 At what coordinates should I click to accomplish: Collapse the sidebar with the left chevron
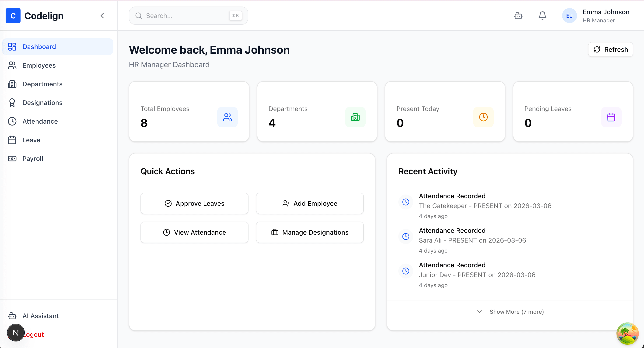102,15
